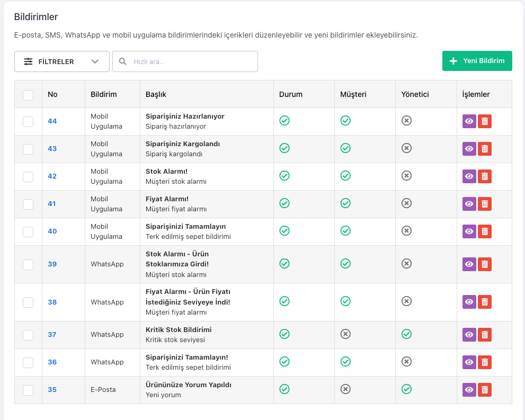This screenshot has height=420, width=525.
Task: Select the checkbox for notification 41
Action: tap(28, 204)
